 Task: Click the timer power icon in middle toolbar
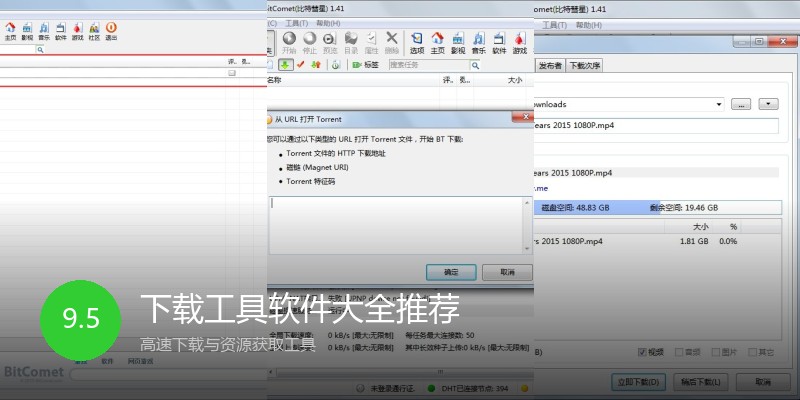click(x=335, y=65)
